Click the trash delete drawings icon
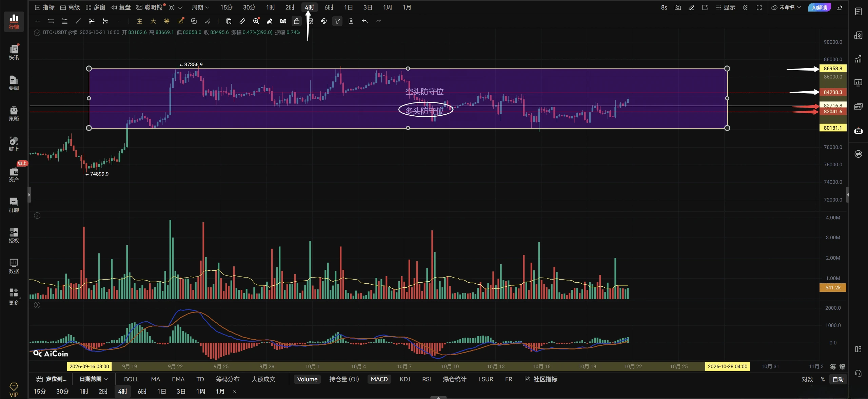This screenshot has height=399, width=868. (x=351, y=21)
